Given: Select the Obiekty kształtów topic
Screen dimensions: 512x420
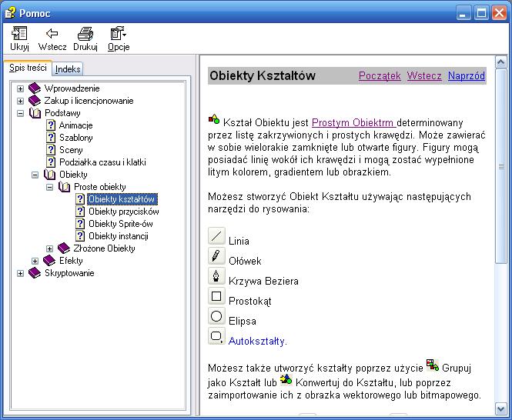Looking at the screenshot, I should click(x=122, y=199).
